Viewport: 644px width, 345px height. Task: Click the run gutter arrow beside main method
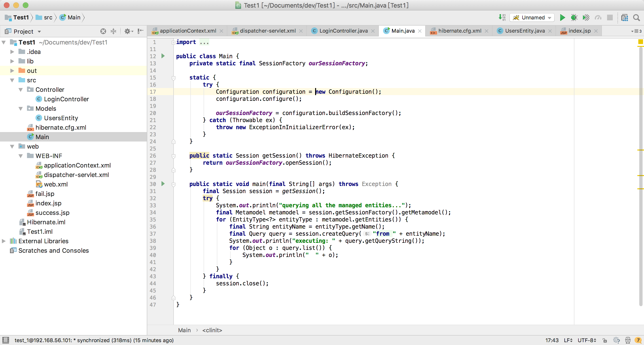coord(163,184)
